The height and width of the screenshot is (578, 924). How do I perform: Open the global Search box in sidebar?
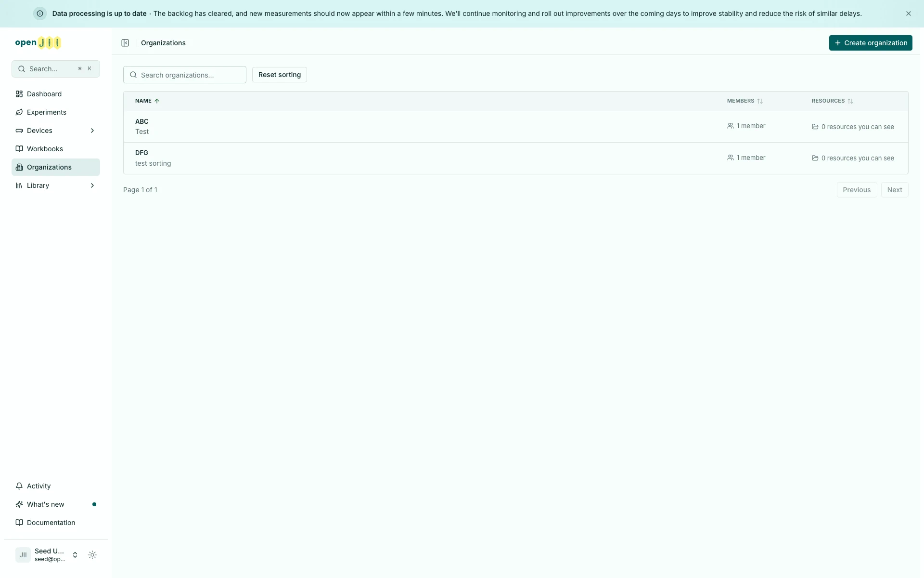[x=56, y=69]
